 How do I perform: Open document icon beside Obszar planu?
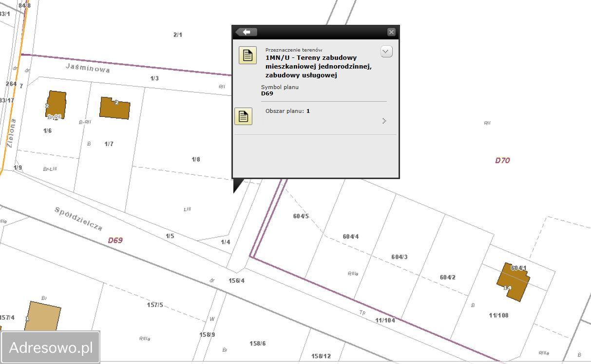[244, 116]
